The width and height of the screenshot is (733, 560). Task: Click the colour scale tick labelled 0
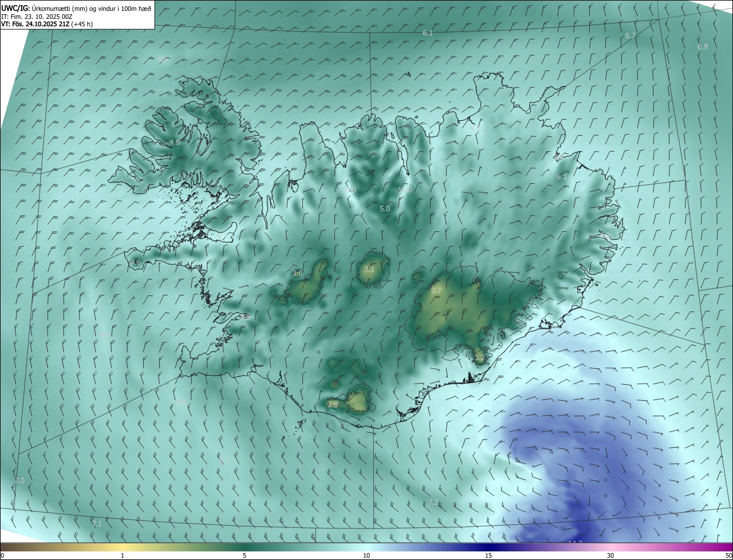pos(2,555)
